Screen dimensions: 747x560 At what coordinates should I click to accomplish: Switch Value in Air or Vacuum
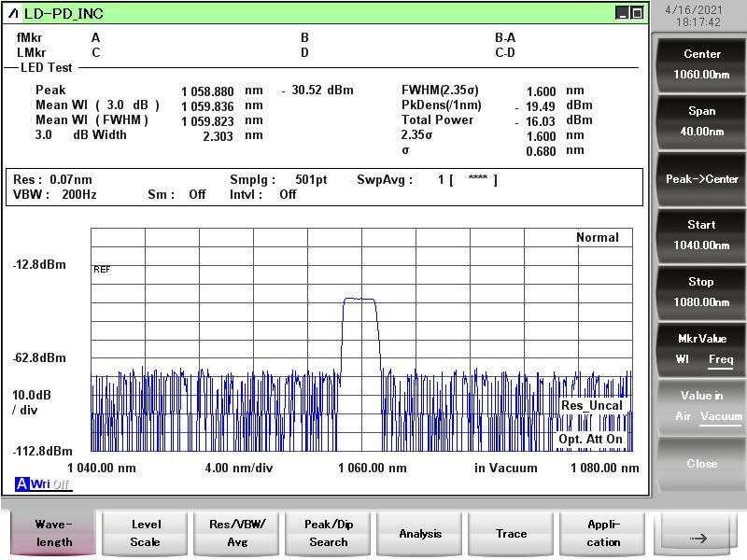pos(701,406)
